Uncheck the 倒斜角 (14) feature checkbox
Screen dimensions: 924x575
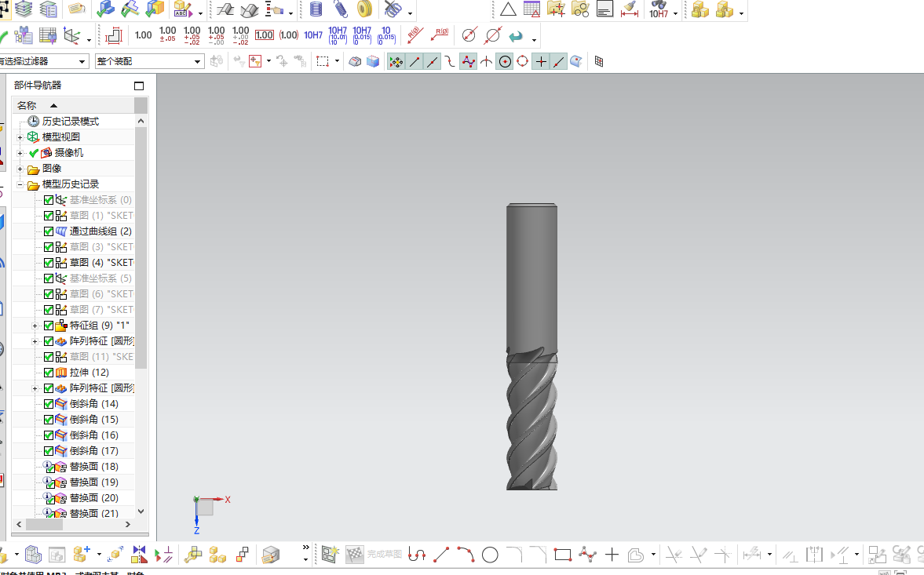coord(49,404)
